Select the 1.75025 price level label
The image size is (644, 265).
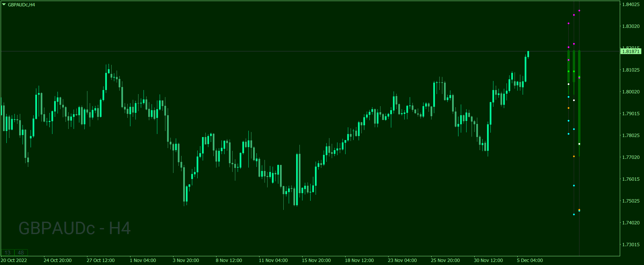click(631, 201)
